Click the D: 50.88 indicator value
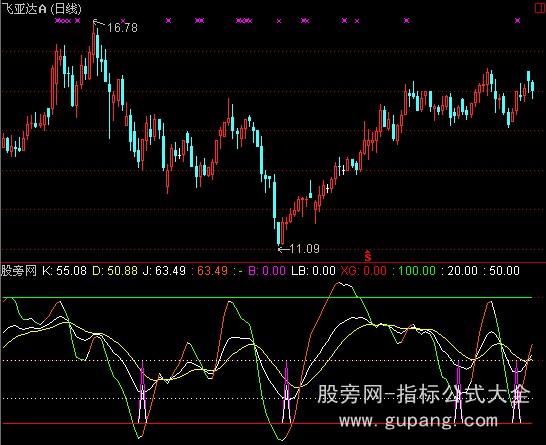 coord(115,271)
